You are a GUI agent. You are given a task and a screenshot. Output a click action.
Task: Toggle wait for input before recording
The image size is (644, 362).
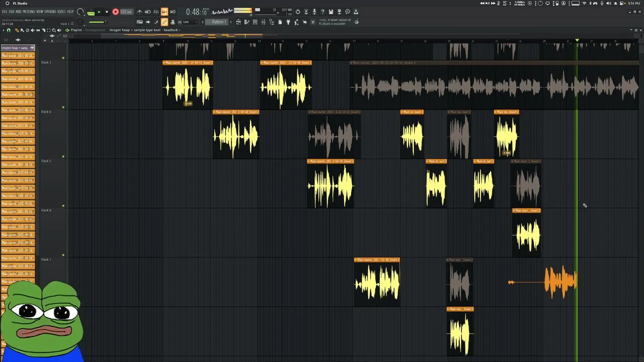coord(148,12)
